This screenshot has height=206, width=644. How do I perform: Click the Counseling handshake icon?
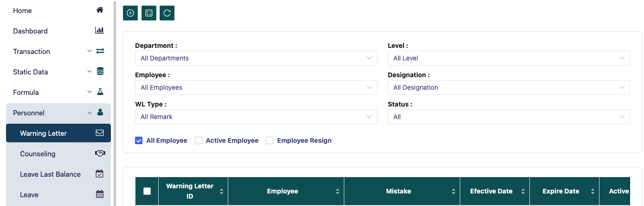point(100,153)
